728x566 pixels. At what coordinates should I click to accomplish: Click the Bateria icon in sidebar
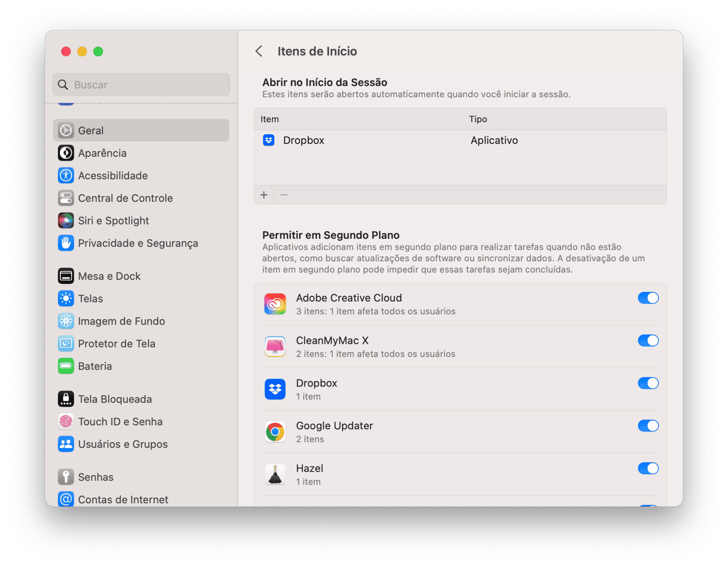pos(66,366)
